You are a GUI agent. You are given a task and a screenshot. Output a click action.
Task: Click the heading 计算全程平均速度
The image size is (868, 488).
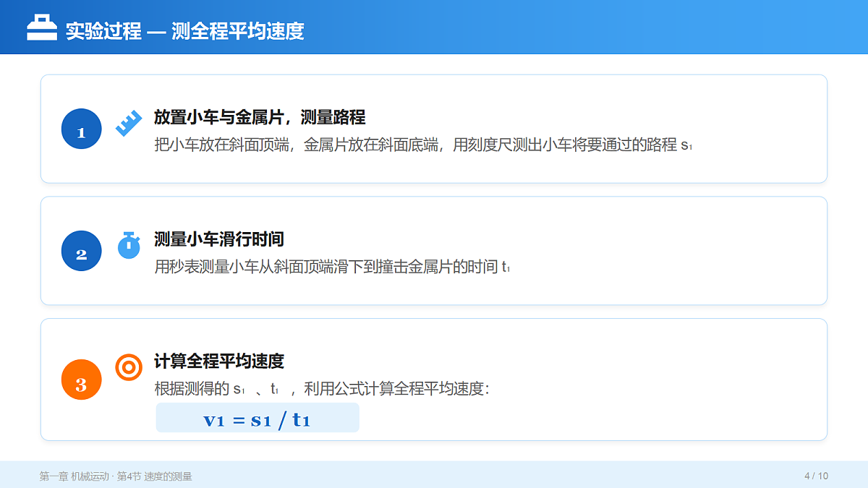coord(219,361)
